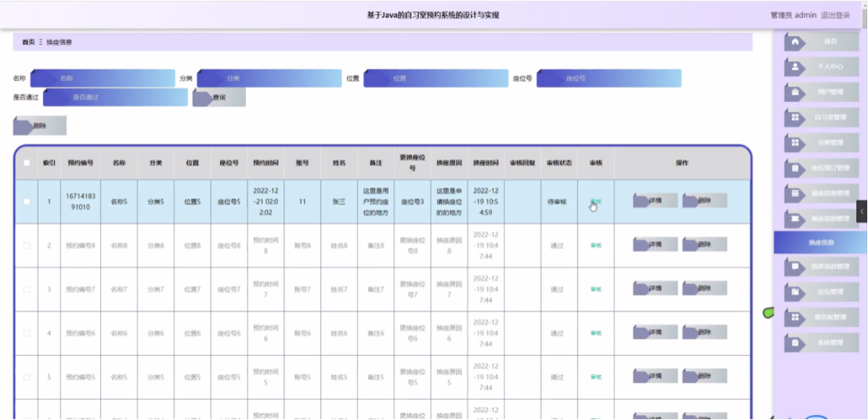Delete the 姓名5 row with 删除

point(705,376)
